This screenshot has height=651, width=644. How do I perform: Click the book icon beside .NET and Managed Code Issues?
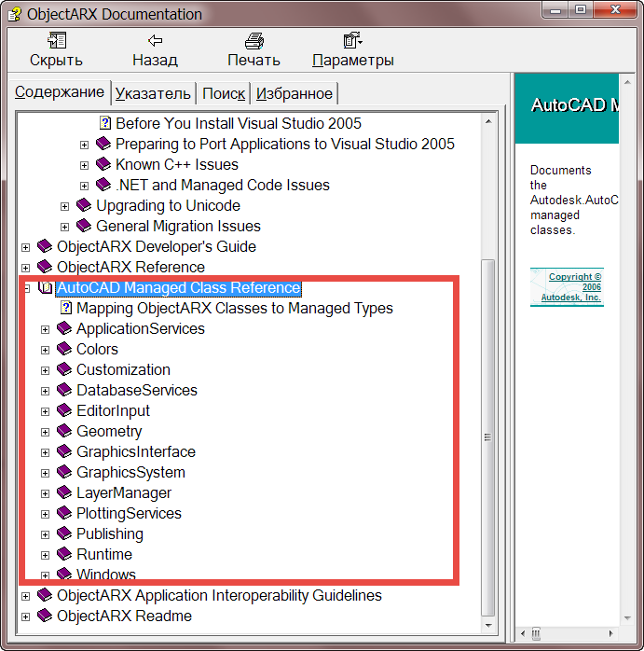point(103,185)
